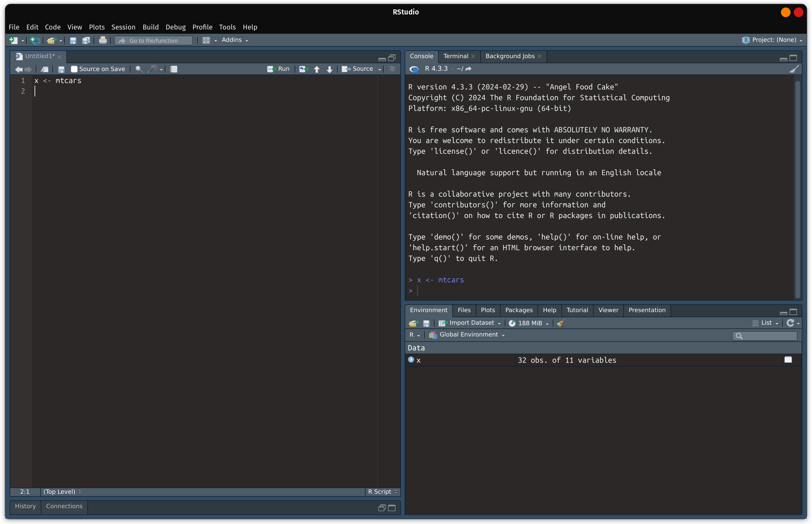Open Find and Replace in the editor

[x=138, y=69]
